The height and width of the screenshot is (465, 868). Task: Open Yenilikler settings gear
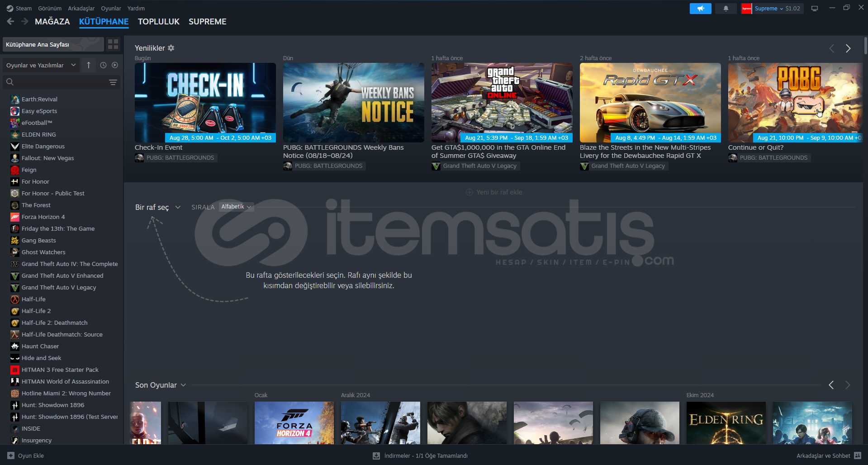coord(171,48)
